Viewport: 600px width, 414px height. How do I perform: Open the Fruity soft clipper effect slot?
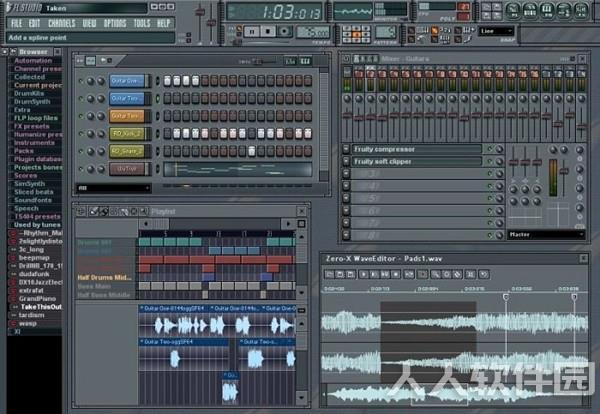(x=416, y=162)
